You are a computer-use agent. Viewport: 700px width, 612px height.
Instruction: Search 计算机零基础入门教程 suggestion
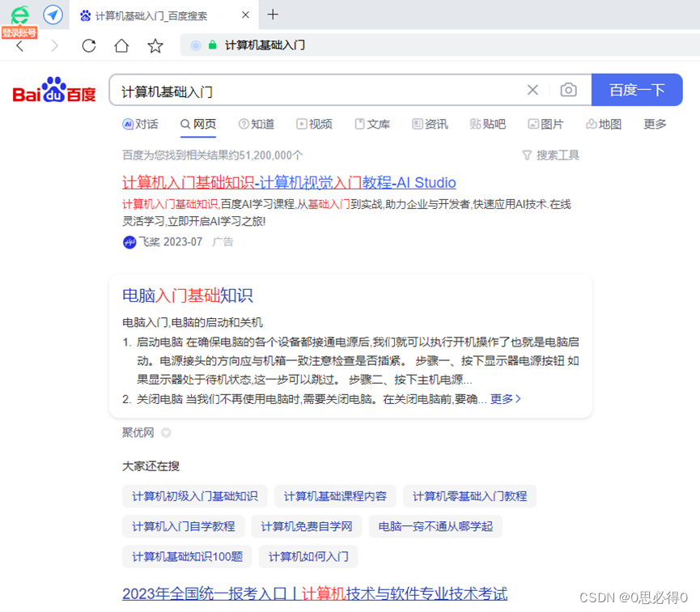(x=469, y=496)
